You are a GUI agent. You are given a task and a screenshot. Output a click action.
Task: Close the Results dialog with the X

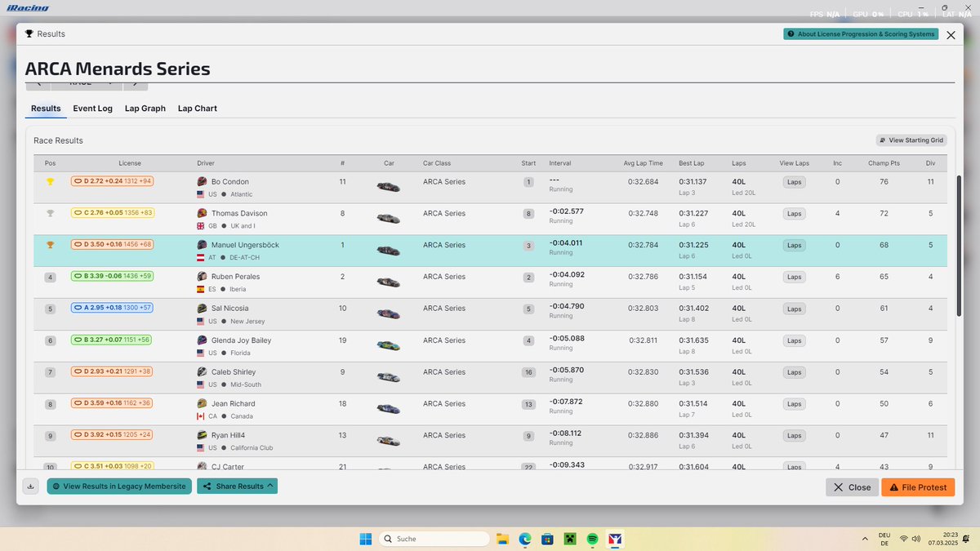(951, 35)
